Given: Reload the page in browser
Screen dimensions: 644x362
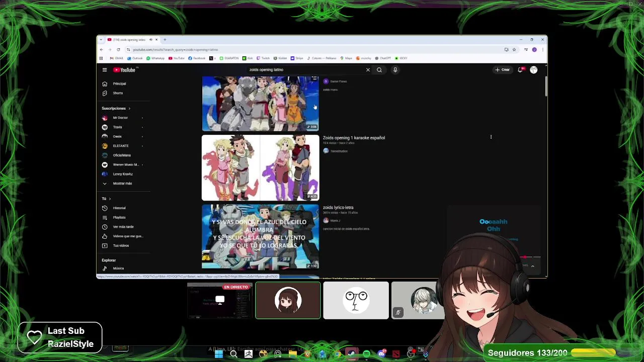Looking at the screenshot, I should tap(118, 50).
